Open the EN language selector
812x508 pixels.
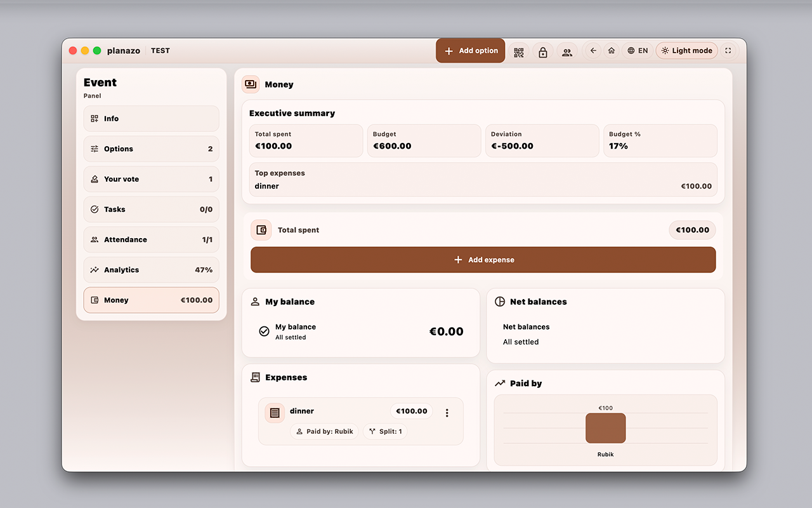(x=638, y=51)
